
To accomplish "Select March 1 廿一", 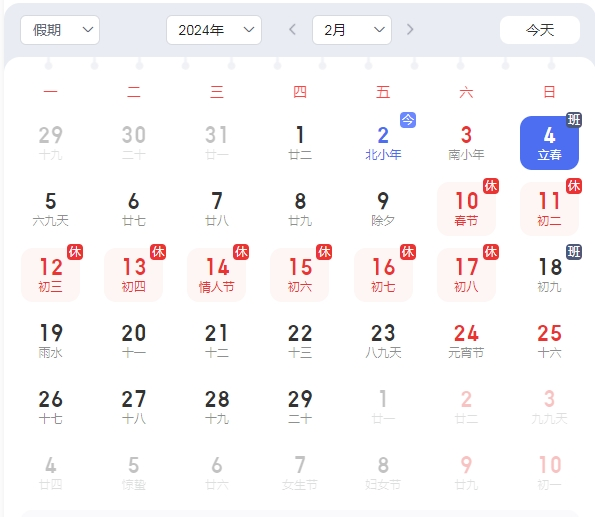I will click(383, 407).
